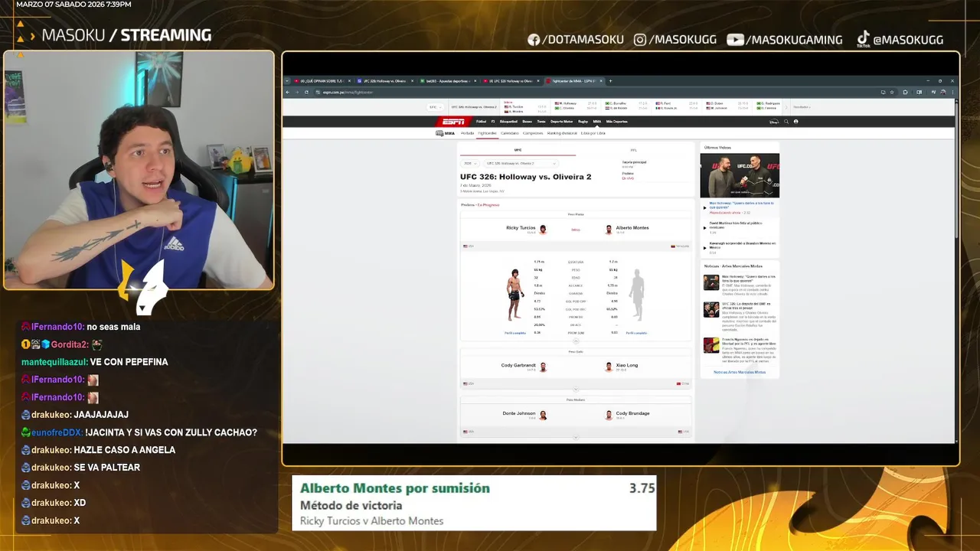The height and width of the screenshot is (551, 980).
Task: Switch to bet365 browser tab
Action: click(448, 80)
